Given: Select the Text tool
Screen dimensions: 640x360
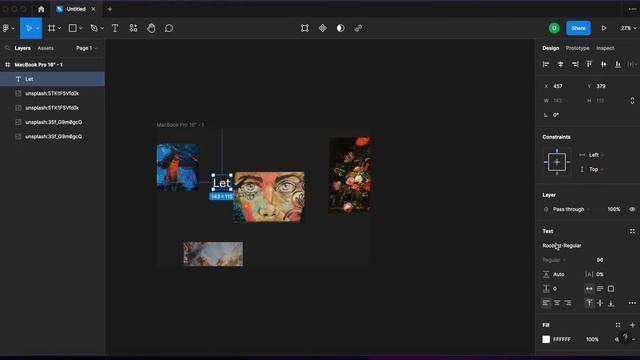Looking at the screenshot, I should (115, 28).
